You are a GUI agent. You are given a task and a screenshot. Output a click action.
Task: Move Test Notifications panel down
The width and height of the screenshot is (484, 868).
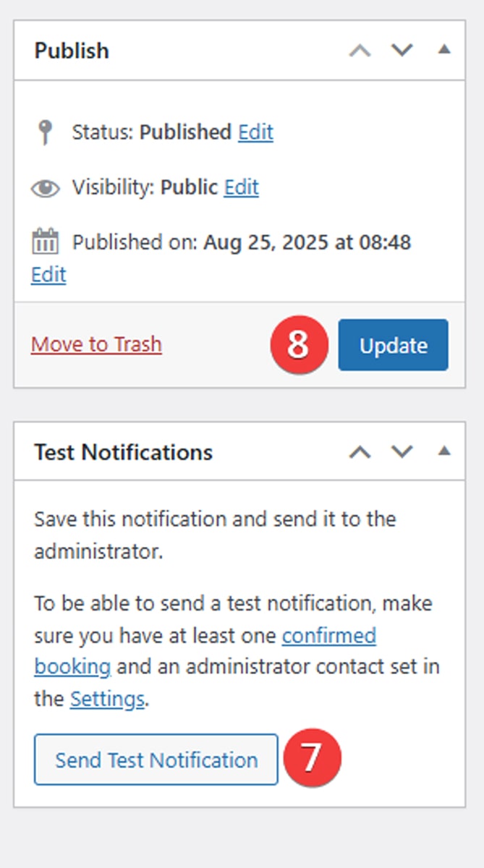pos(402,452)
